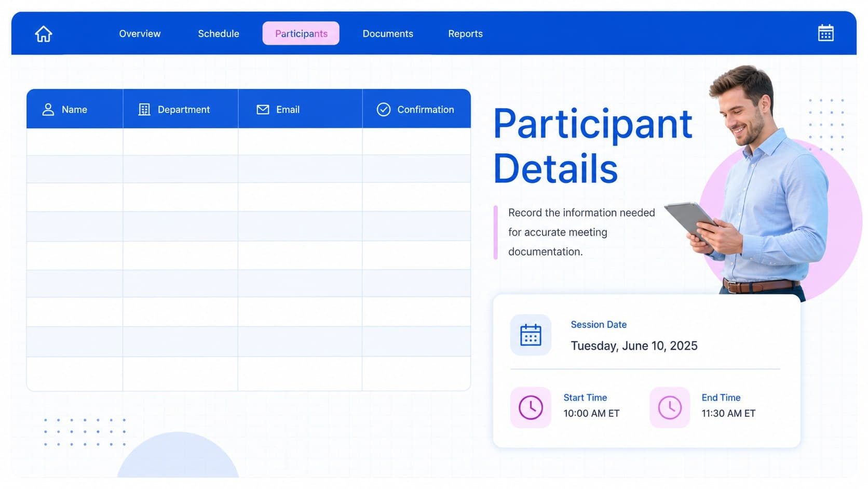This screenshot has width=868, height=489.
Task: Go to the Documents tab
Action: [388, 34]
